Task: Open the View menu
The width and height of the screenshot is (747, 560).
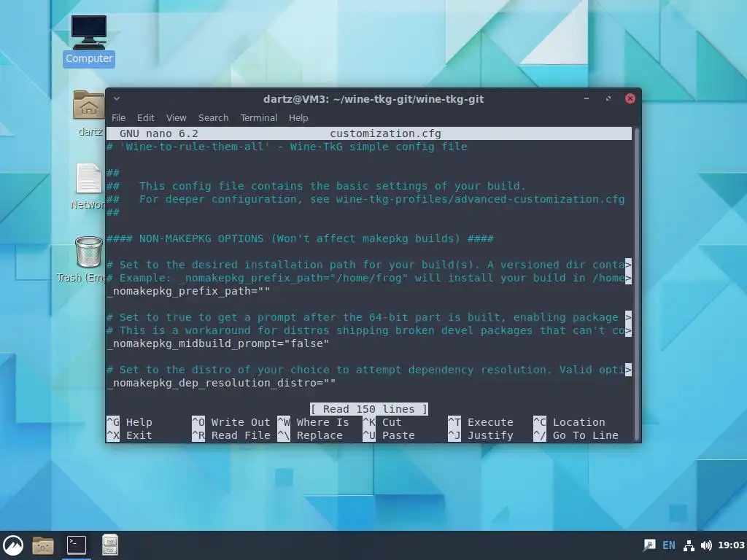Action: point(177,117)
